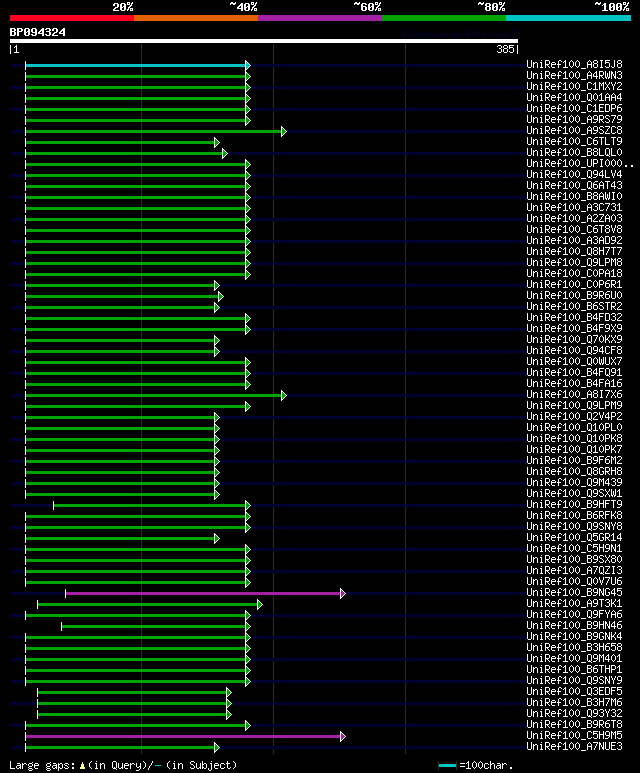Click the UniRef100_A7QZI3 text
Screen dimensions: 640x773
pos(574,570)
